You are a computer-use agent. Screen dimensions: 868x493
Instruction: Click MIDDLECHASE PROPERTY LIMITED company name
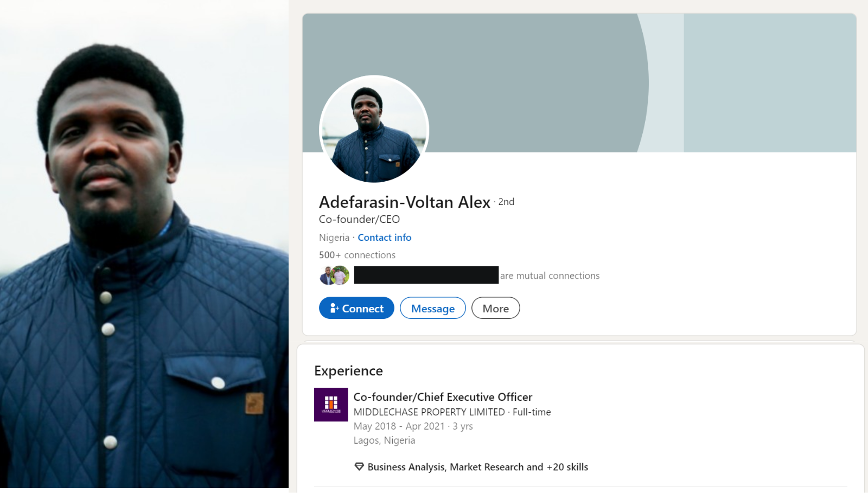tap(429, 412)
